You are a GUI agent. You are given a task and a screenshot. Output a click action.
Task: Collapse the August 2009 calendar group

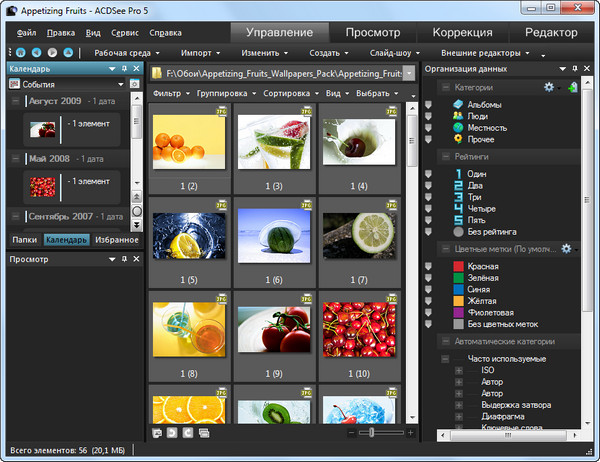coord(17,102)
